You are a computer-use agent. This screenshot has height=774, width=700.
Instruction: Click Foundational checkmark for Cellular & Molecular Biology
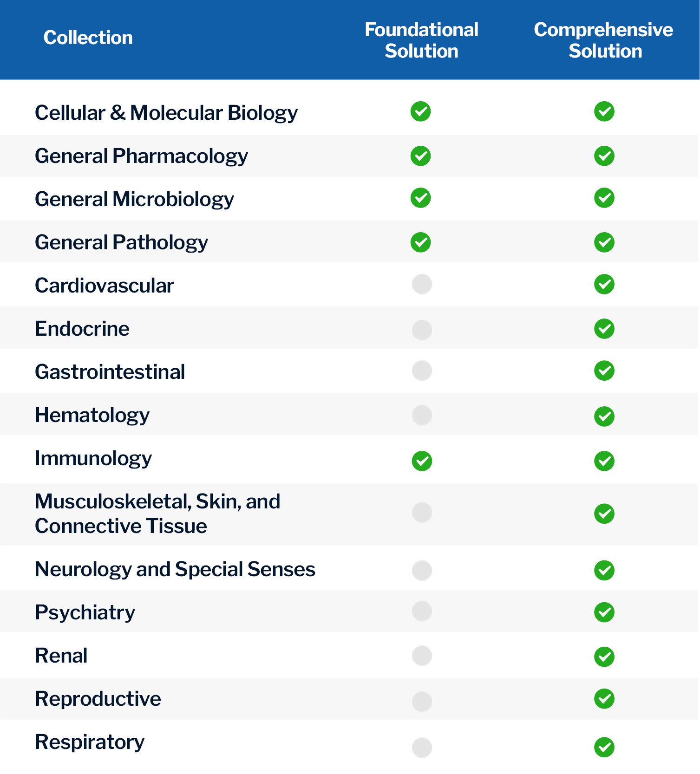(420, 111)
